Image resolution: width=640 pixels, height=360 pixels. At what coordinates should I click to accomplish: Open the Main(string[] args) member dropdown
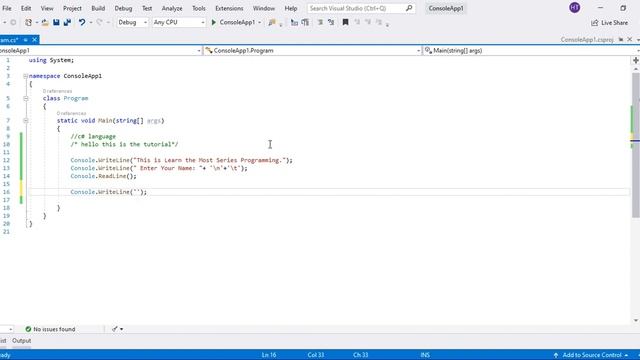531,51
